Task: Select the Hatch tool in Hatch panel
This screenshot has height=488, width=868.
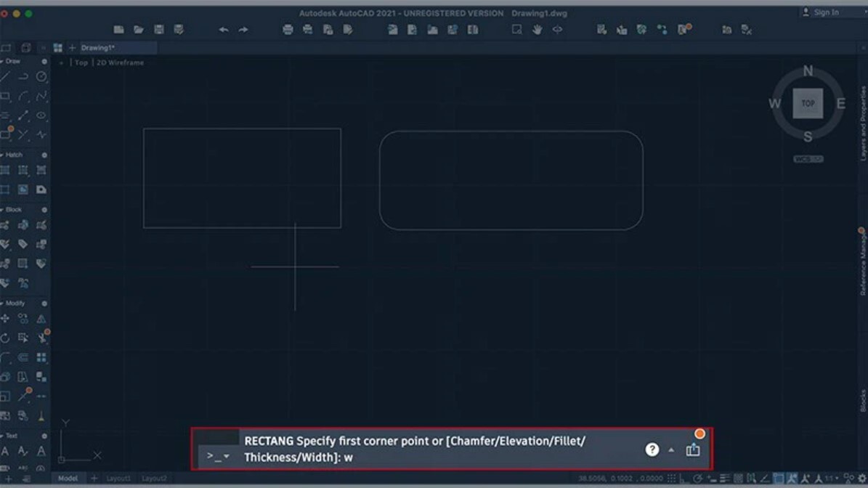Action: [5, 171]
